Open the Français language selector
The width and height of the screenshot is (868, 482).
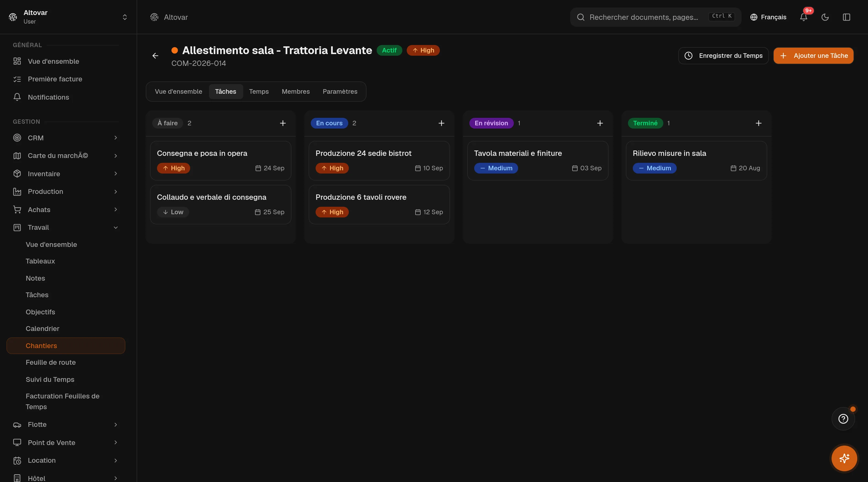pyautogui.click(x=768, y=17)
